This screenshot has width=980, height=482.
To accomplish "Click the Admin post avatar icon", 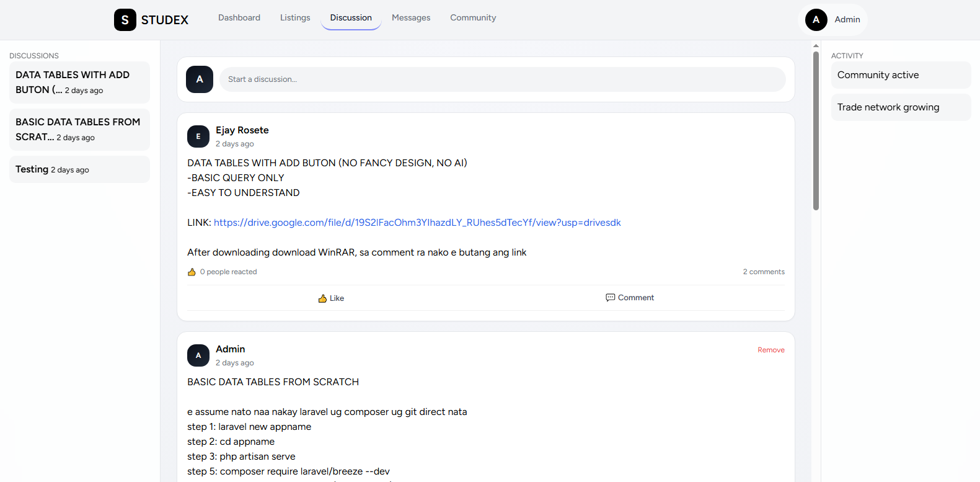I will pos(198,355).
